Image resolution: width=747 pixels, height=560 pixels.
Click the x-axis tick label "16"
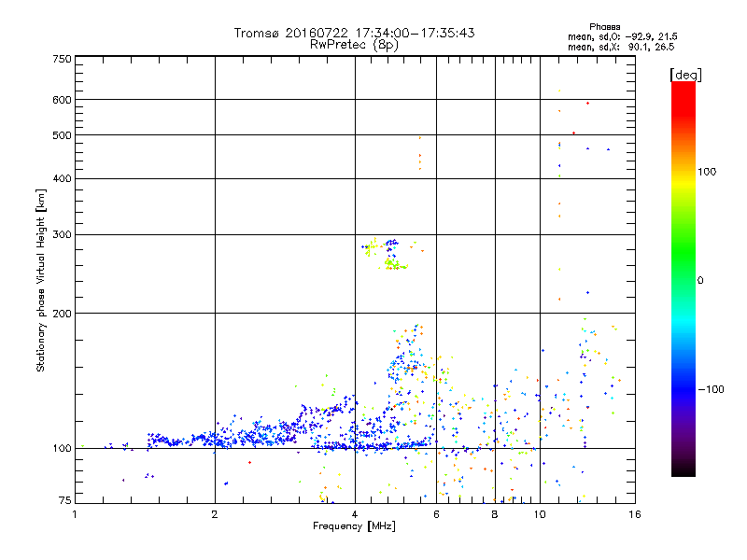point(635,514)
